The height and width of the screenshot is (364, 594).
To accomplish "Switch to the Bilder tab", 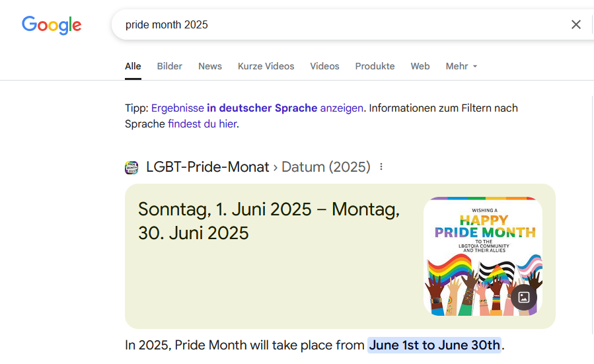I will click(170, 66).
